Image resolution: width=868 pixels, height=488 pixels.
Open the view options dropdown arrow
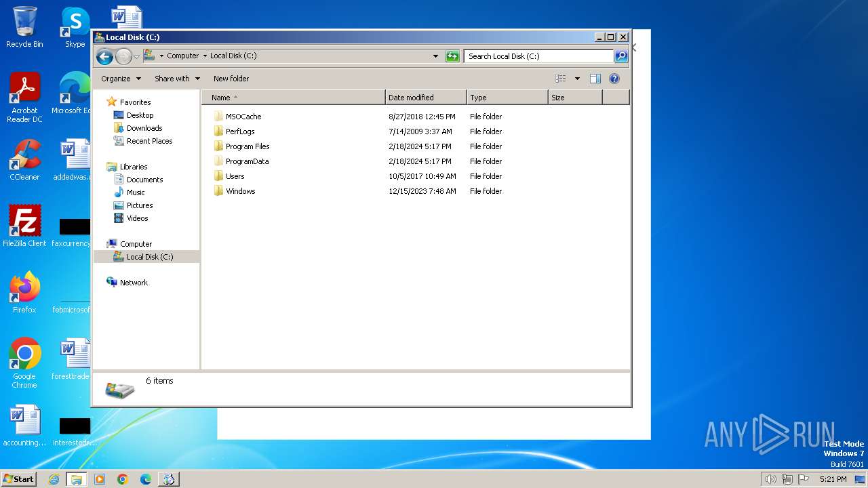577,79
